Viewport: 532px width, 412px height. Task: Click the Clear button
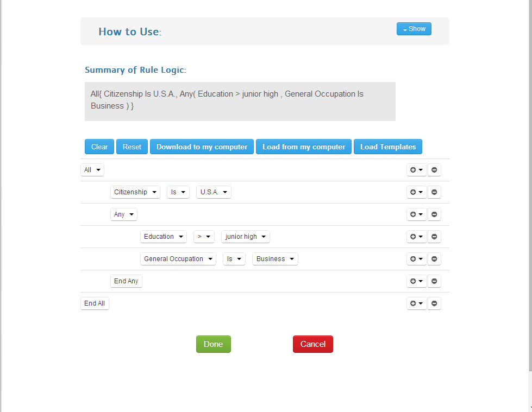99,147
